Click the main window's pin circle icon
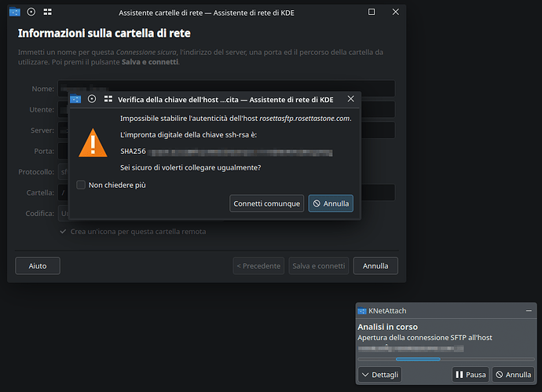 click(x=31, y=13)
